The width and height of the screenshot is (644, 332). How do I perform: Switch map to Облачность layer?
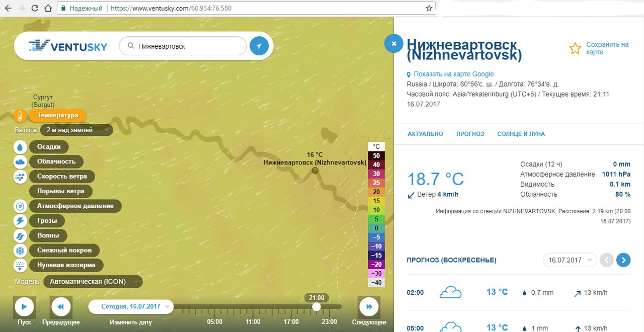click(56, 161)
